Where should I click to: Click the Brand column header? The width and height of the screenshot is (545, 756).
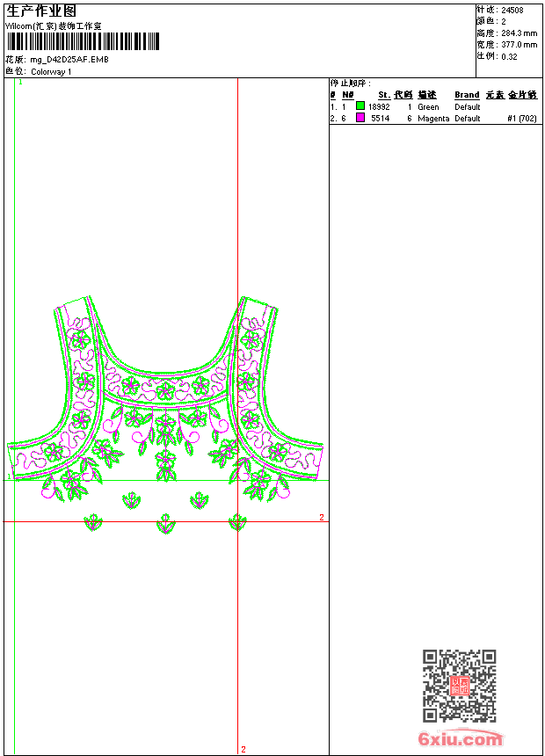coord(467,95)
